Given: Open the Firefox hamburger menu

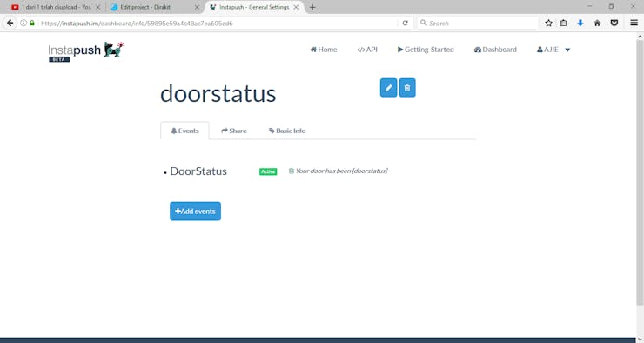Looking at the screenshot, I should point(634,23).
